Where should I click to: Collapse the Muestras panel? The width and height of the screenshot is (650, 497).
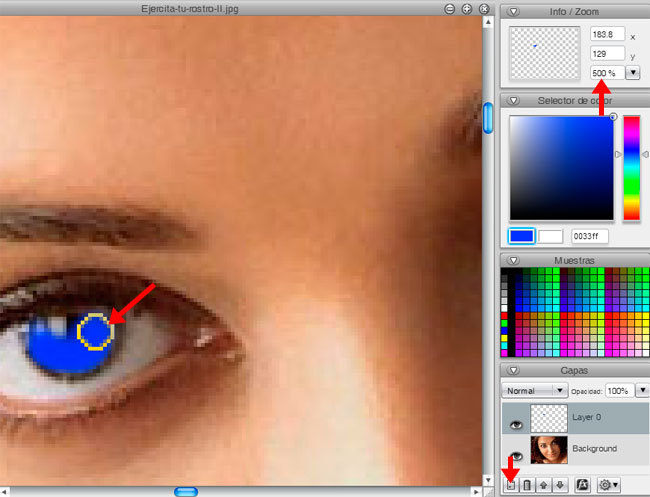(x=513, y=260)
